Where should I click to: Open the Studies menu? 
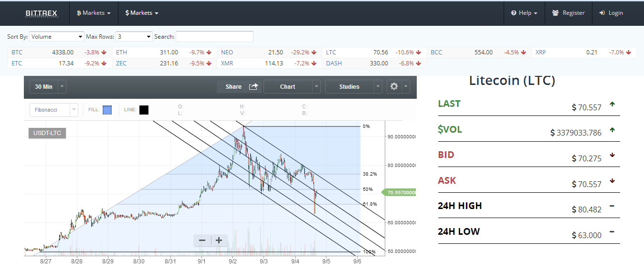(x=349, y=87)
